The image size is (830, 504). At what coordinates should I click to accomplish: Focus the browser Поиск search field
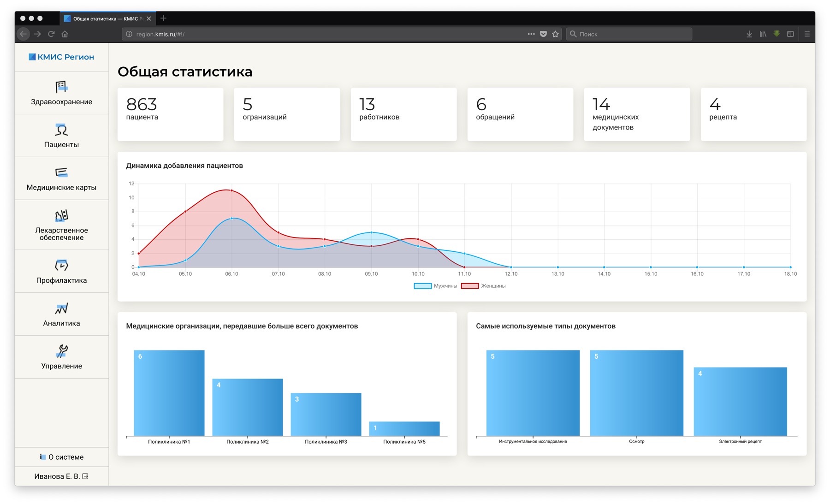pos(629,34)
